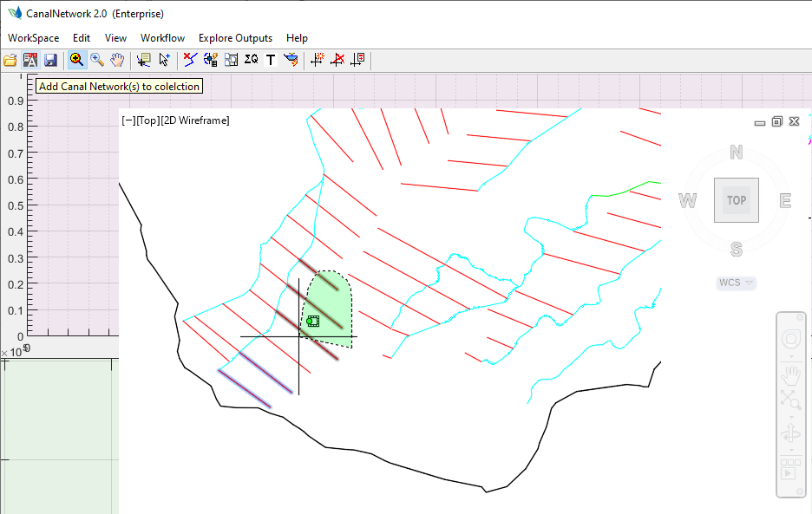
Task: Click Zoom Extents icon in navigation bar
Action: click(x=790, y=399)
